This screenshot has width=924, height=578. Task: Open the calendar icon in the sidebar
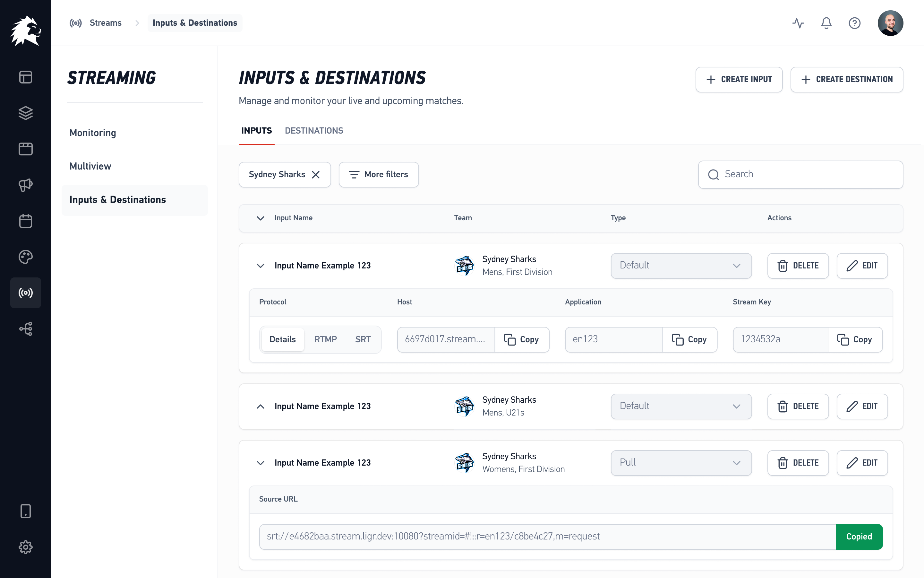26,221
